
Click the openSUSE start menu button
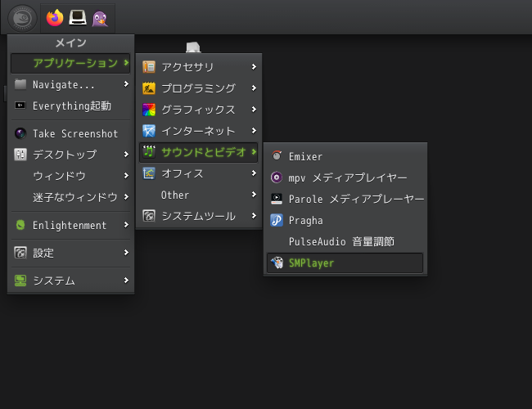pos(22,18)
